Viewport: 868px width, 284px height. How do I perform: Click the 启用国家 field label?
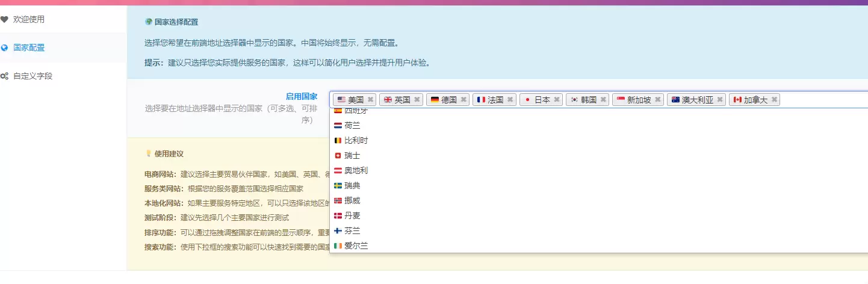point(302,96)
